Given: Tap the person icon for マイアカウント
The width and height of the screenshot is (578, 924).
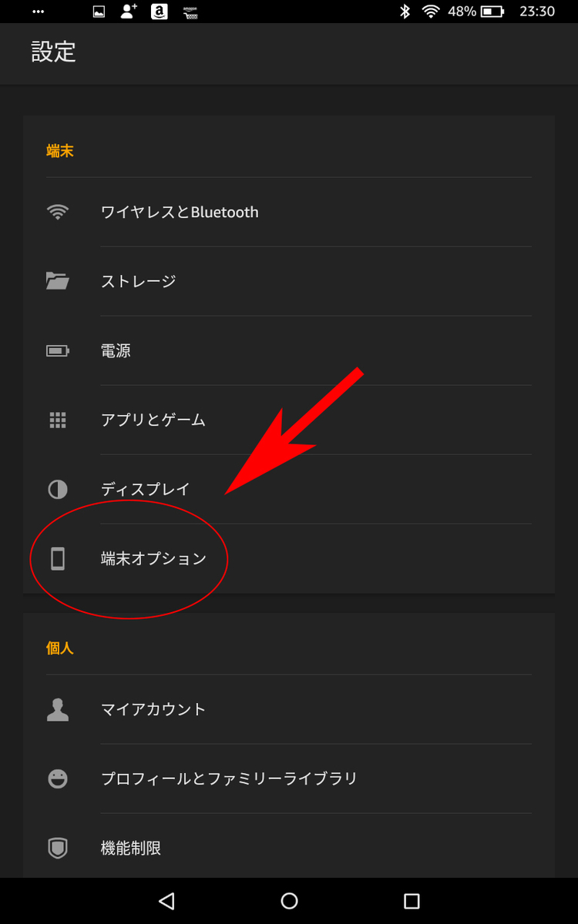Looking at the screenshot, I should tap(57, 709).
